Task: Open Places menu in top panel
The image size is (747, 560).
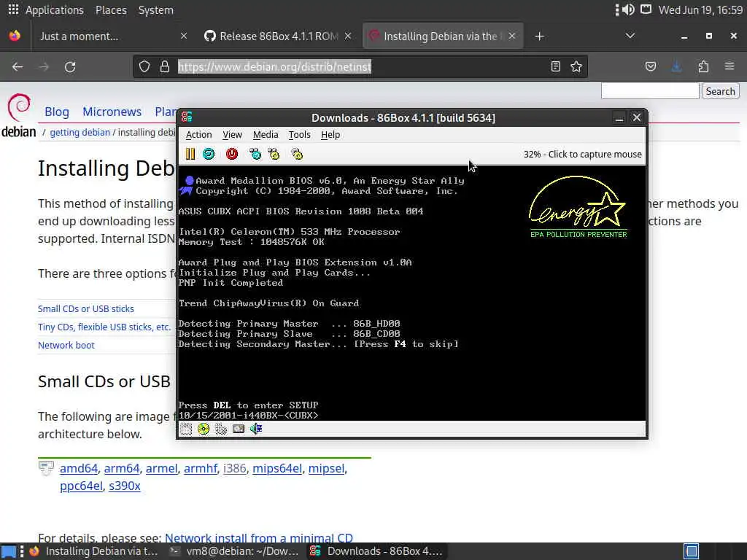Action: coord(111,10)
